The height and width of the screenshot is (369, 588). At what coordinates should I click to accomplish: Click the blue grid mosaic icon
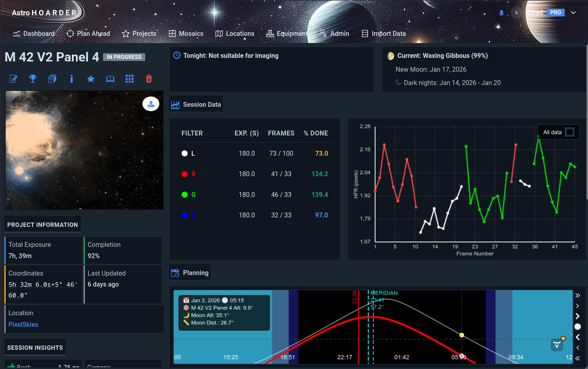click(129, 79)
